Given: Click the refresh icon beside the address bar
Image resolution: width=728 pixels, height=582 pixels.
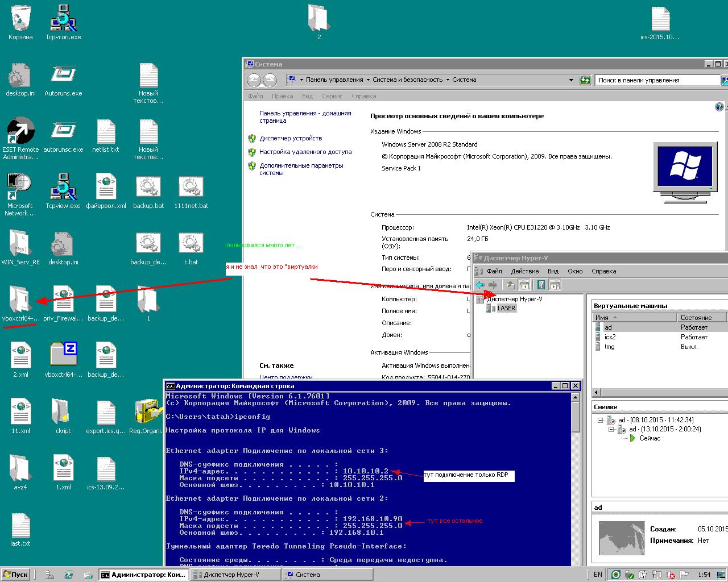Looking at the screenshot, I should coord(585,80).
